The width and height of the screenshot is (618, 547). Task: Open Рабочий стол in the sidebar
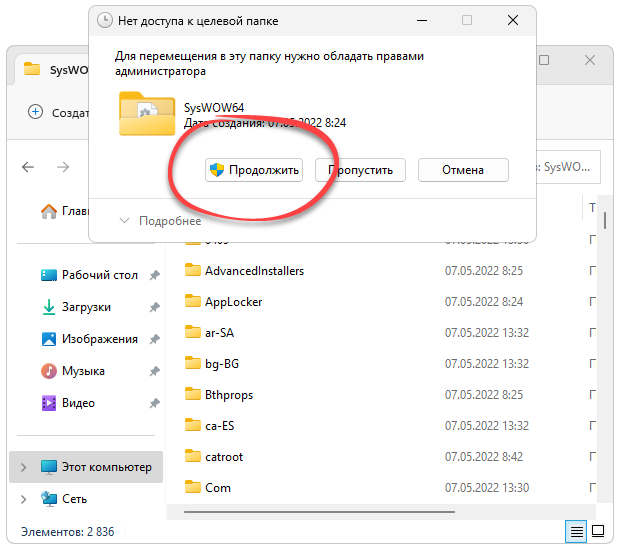[89, 275]
